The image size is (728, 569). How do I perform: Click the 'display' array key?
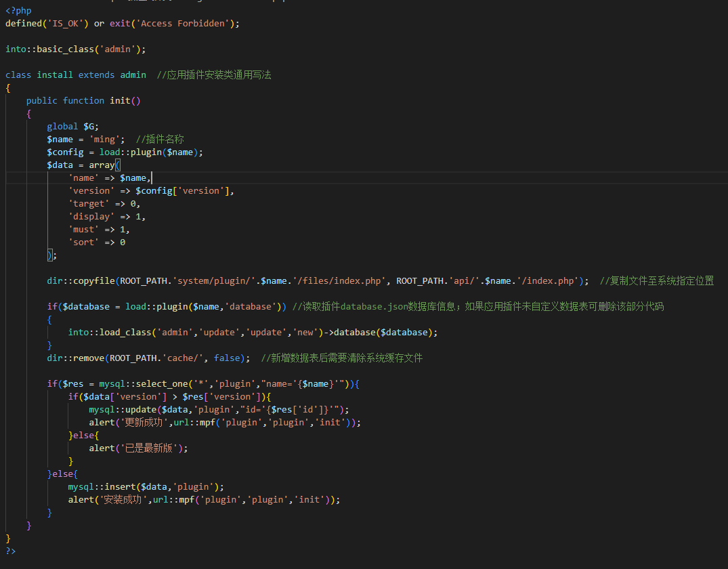pos(91,217)
